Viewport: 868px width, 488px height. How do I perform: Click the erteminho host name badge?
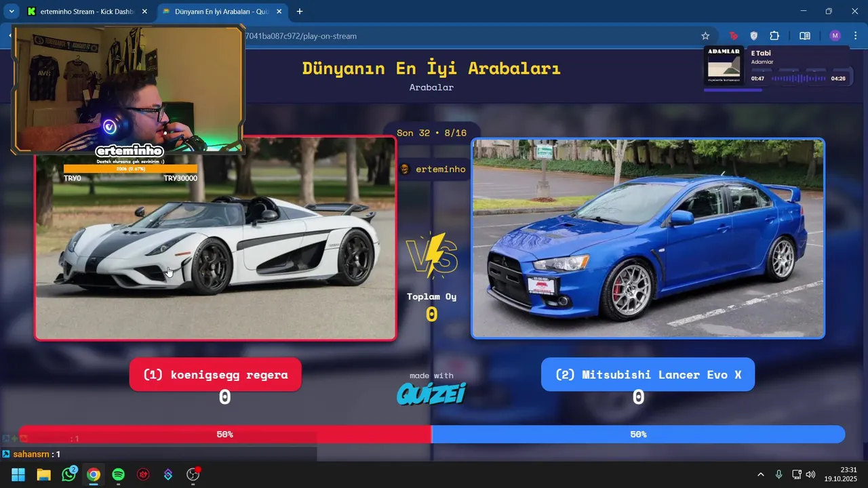[433, 169]
